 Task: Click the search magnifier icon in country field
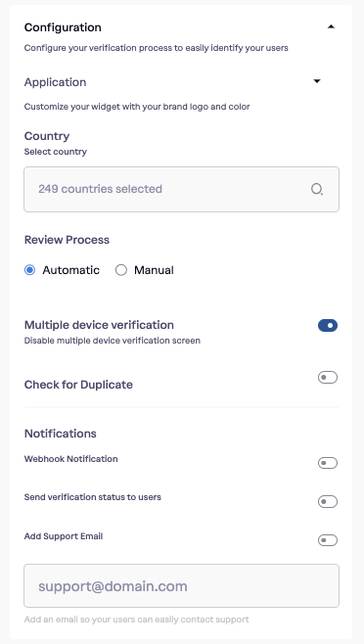coord(317,189)
